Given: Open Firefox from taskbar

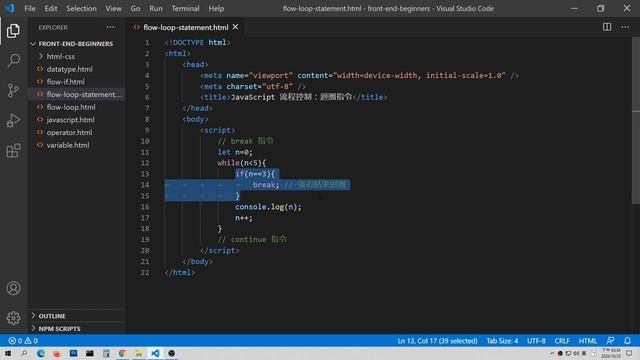Looking at the screenshot, I should (57, 353).
